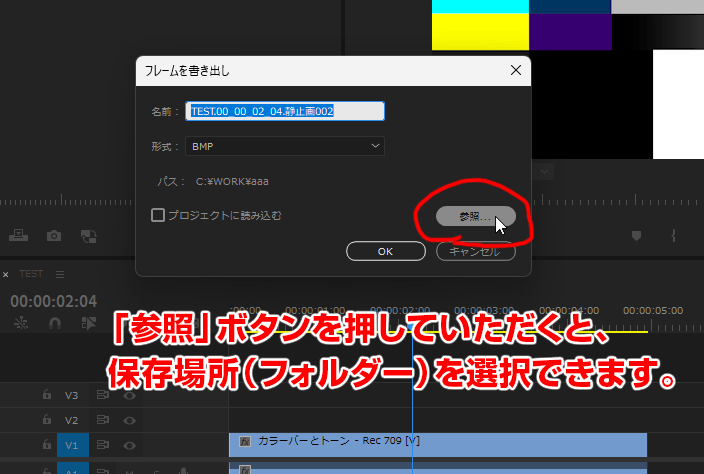Viewport: 704px width, 474px height.
Task: Click the Export Frame camera icon
Action: pos(54,236)
